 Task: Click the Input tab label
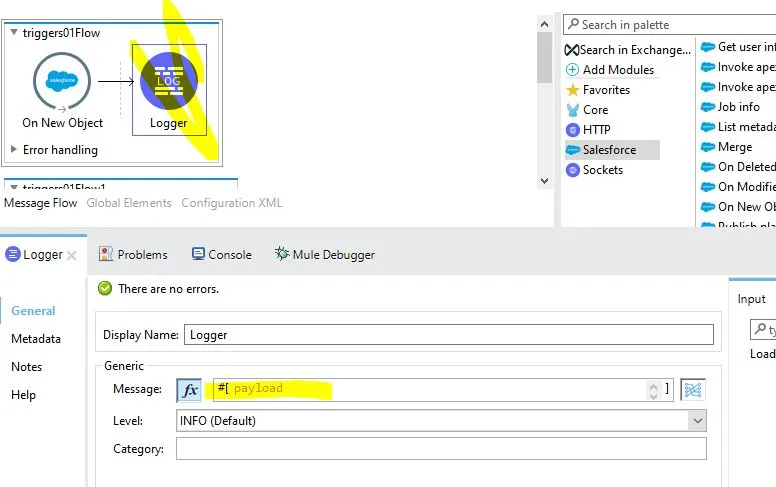[x=751, y=299]
